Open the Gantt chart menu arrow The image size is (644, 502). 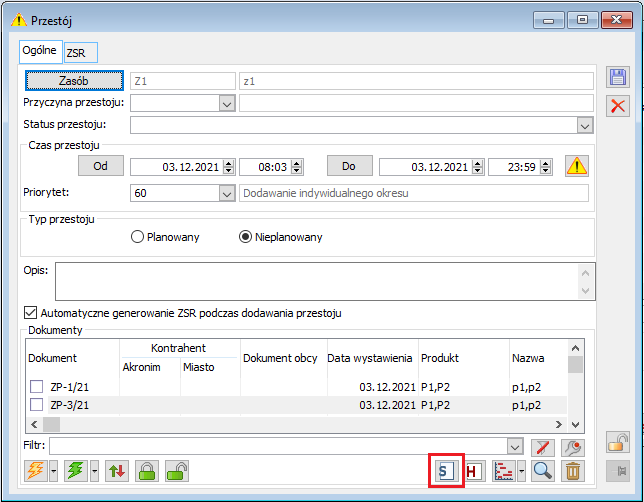pyautogui.click(x=521, y=471)
